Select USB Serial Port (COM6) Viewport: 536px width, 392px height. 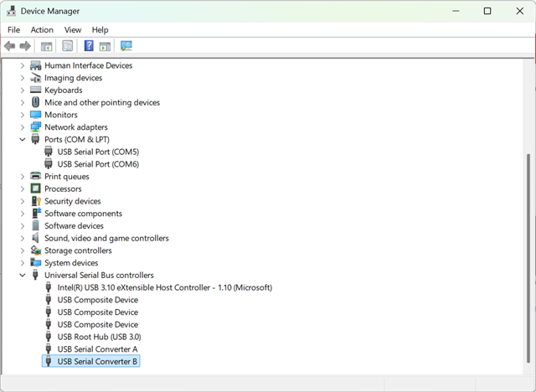pyautogui.click(x=98, y=164)
